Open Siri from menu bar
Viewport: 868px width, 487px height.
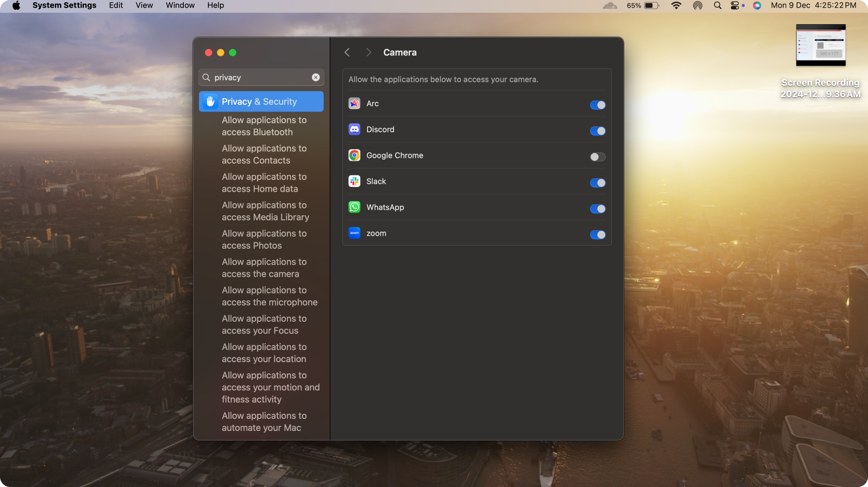757,6
